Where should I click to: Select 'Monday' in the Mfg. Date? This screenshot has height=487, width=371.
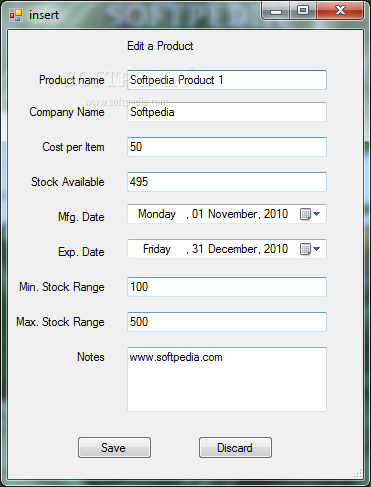[x=157, y=214]
